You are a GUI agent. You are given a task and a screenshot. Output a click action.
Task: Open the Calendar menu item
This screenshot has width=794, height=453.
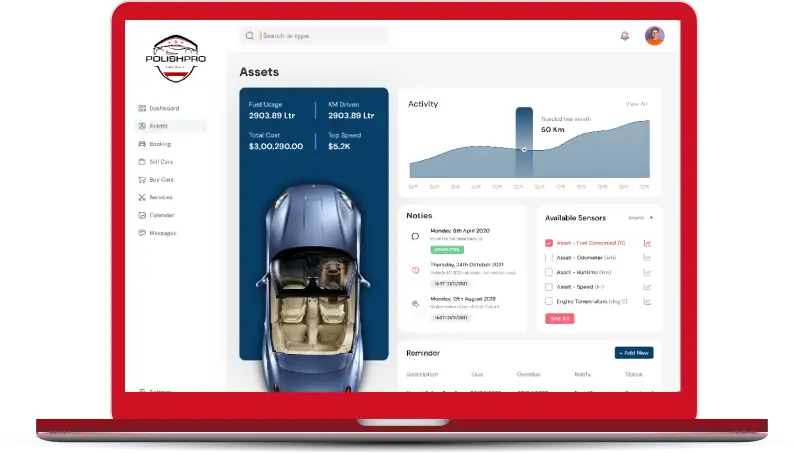click(x=161, y=215)
